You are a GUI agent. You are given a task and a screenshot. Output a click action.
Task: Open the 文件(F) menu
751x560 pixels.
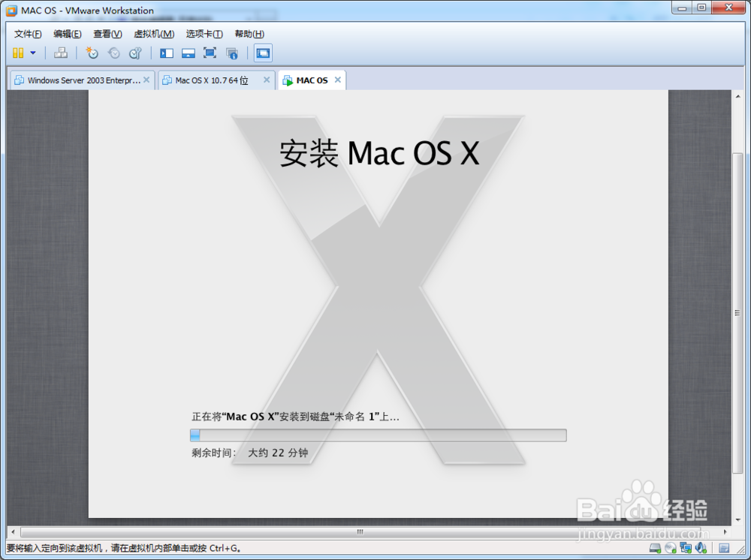(x=28, y=34)
